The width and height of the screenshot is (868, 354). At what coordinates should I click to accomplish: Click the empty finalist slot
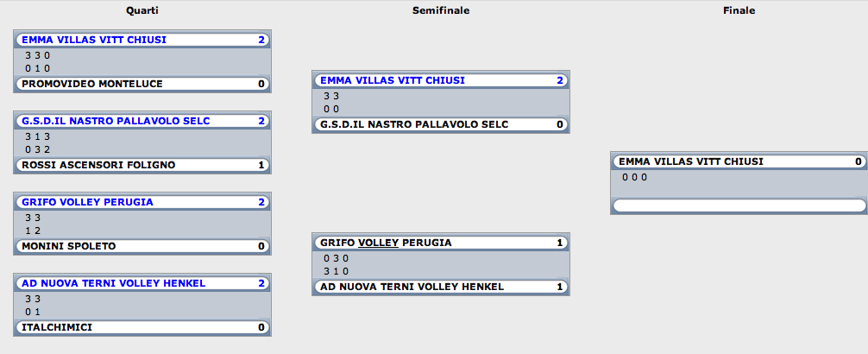[739, 205]
